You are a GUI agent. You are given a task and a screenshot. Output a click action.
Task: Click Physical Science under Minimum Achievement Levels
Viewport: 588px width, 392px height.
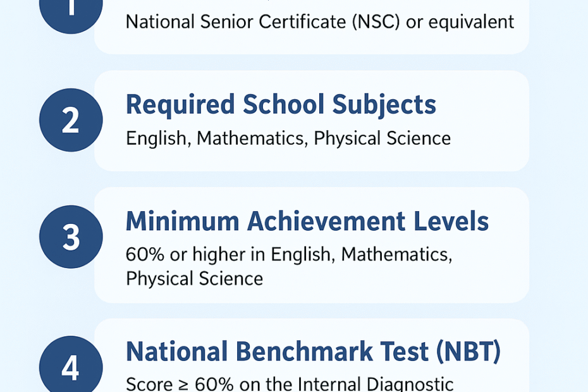click(x=194, y=278)
